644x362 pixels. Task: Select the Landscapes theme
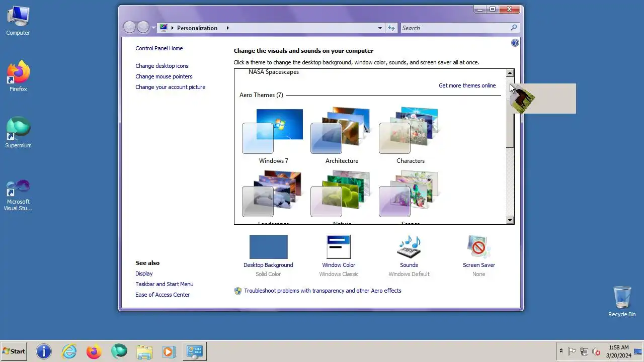tap(273, 198)
